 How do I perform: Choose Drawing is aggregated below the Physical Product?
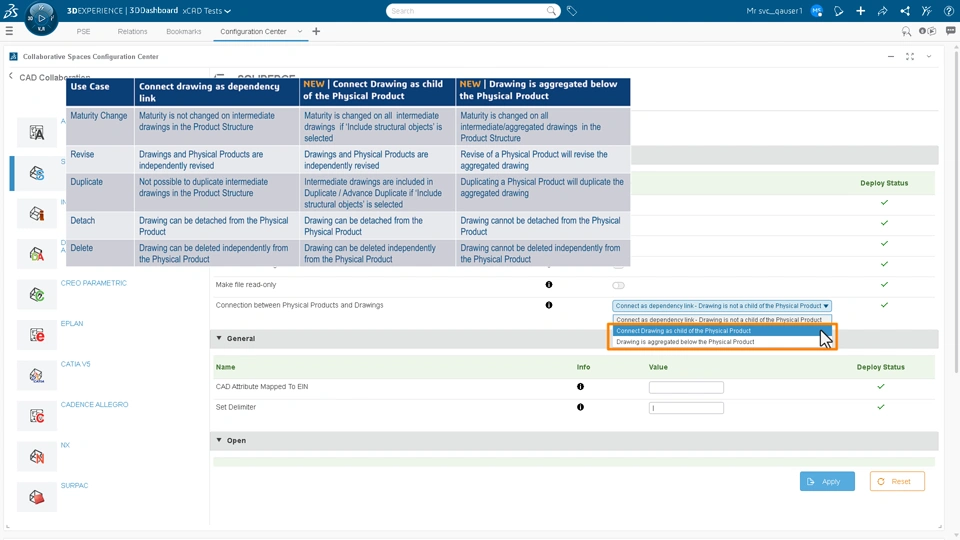pos(722,342)
